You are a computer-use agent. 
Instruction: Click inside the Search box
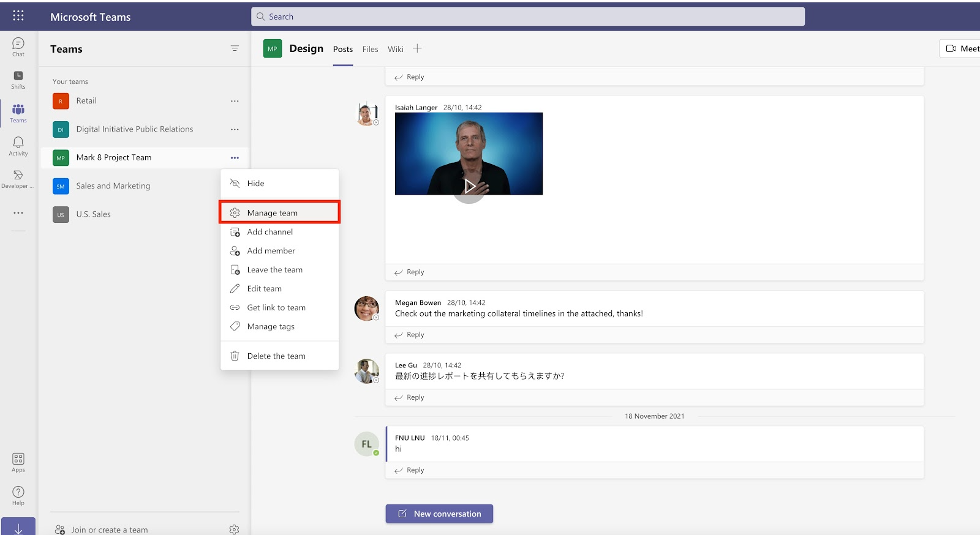528,17
